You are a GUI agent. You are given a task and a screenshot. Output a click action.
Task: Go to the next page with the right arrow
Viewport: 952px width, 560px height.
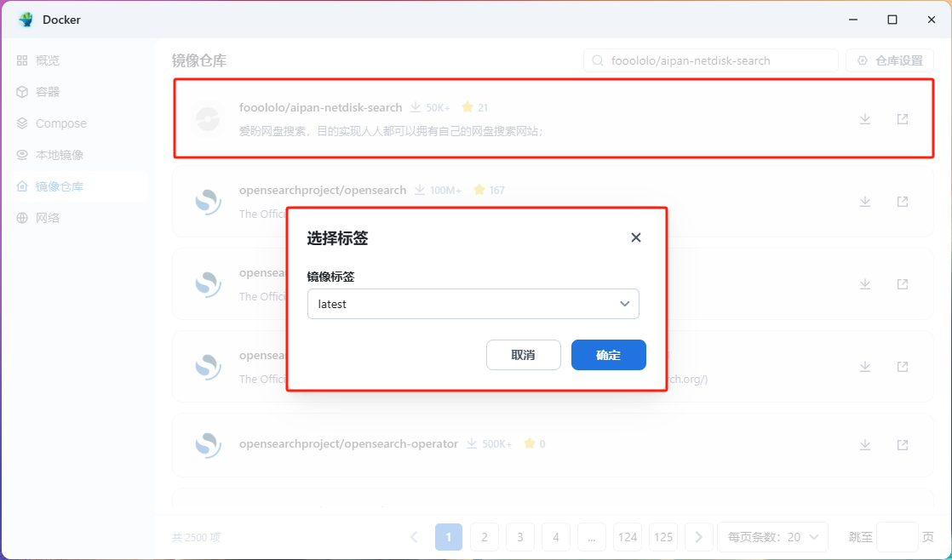698,537
